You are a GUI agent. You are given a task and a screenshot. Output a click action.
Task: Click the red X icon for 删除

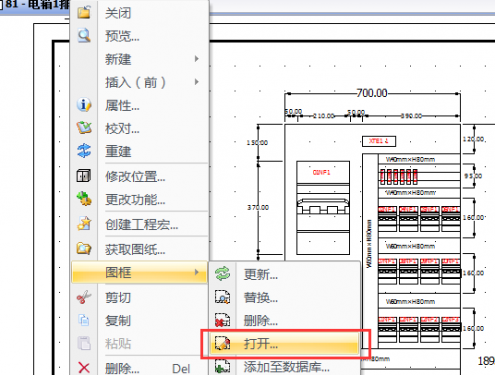84,368
